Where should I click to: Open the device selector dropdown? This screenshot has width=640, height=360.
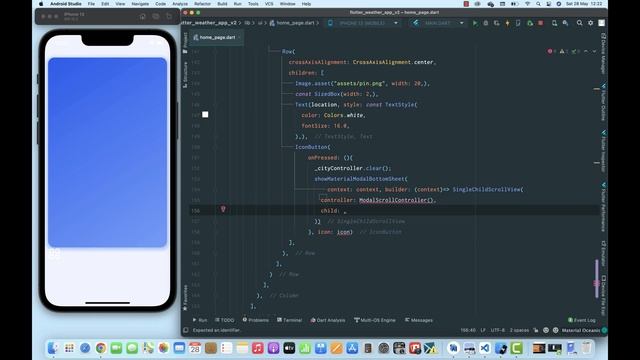pos(363,23)
